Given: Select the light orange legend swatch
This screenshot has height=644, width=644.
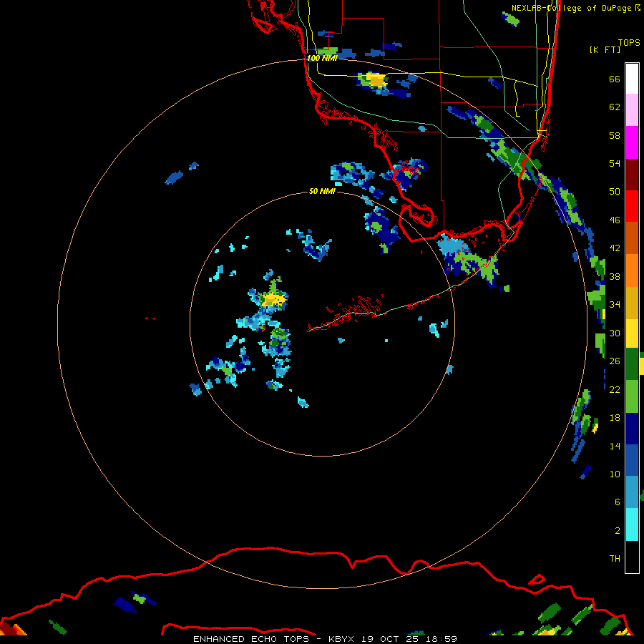Looking at the screenshot, I should pyautogui.click(x=632, y=270).
